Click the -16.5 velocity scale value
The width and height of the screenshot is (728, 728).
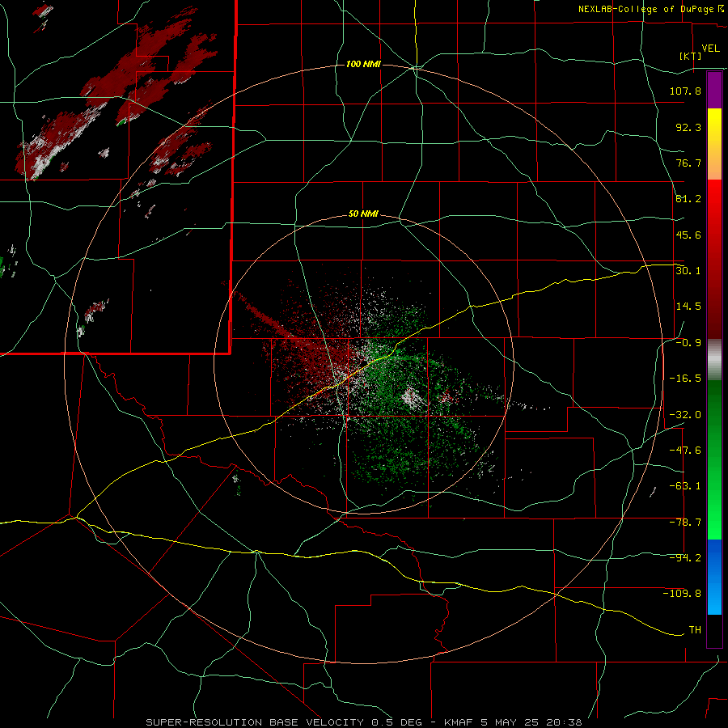[685, 379]
